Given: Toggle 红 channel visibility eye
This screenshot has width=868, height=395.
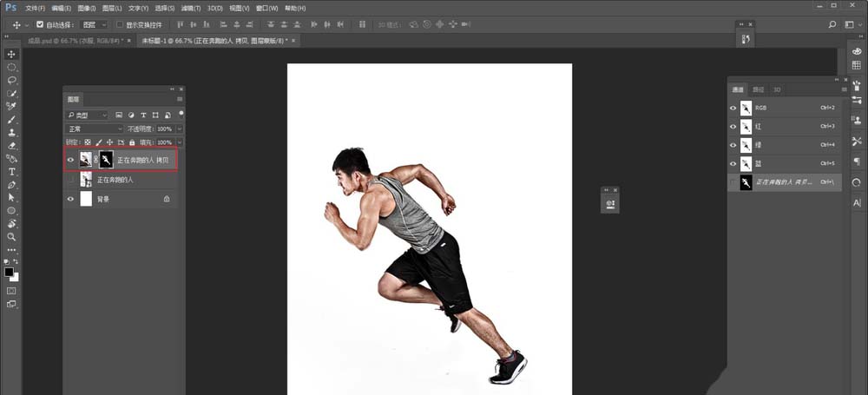Looking at the screenshot, I should click(733, 127).
